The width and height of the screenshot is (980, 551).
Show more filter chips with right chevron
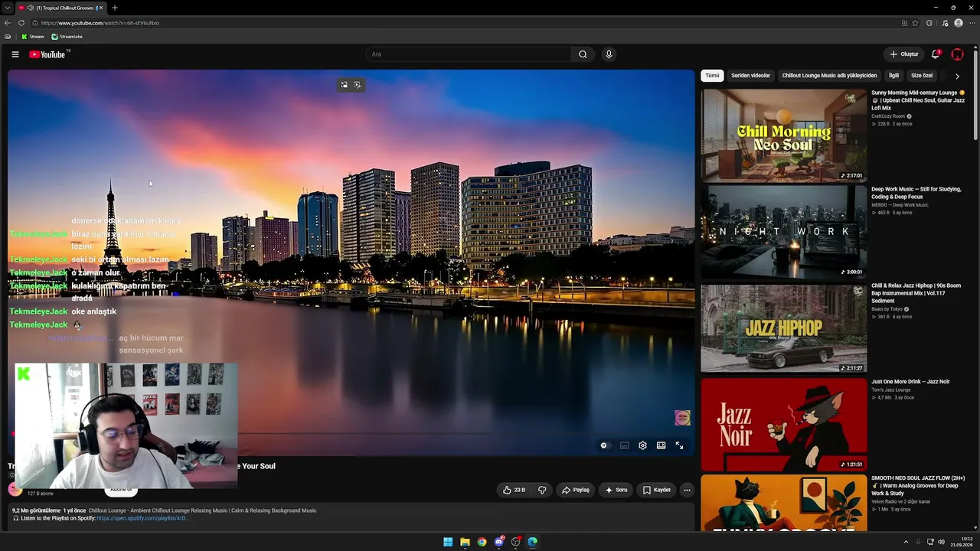point(957,76)
